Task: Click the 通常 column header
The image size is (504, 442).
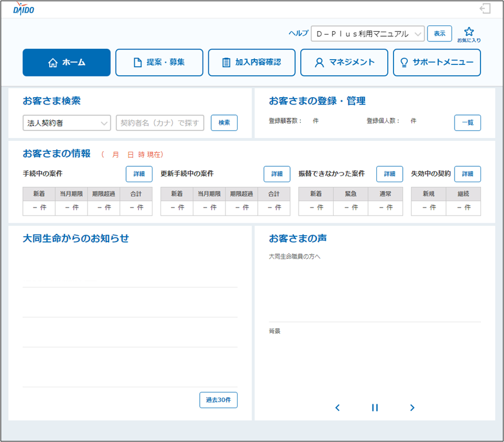Action: tap(385, 194)
